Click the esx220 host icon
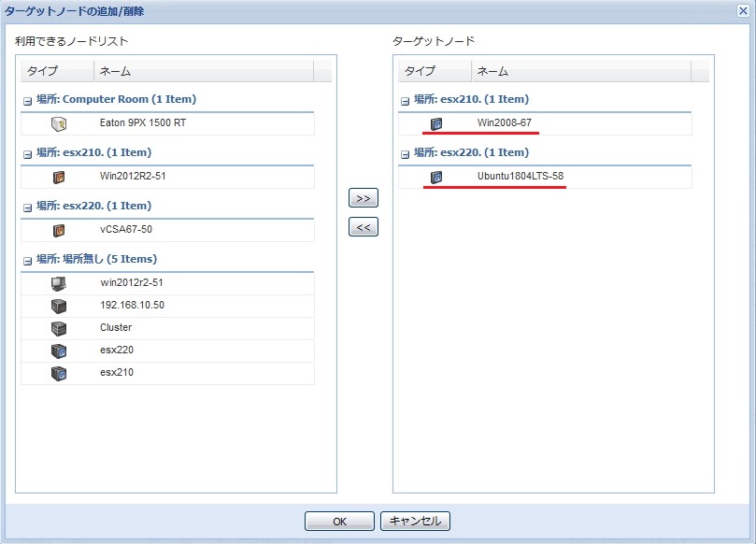The width and height of the screenshot is (756, 544). (59, 351)
